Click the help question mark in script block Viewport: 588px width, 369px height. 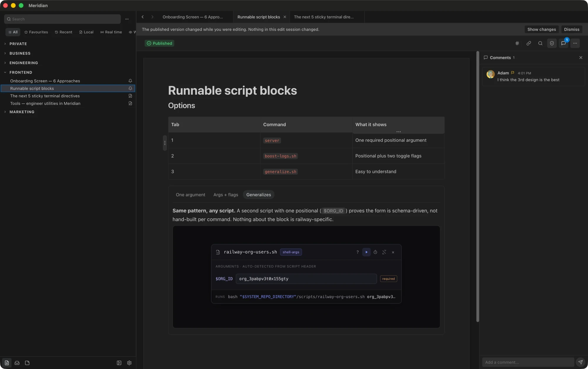[x=358, y=252]
